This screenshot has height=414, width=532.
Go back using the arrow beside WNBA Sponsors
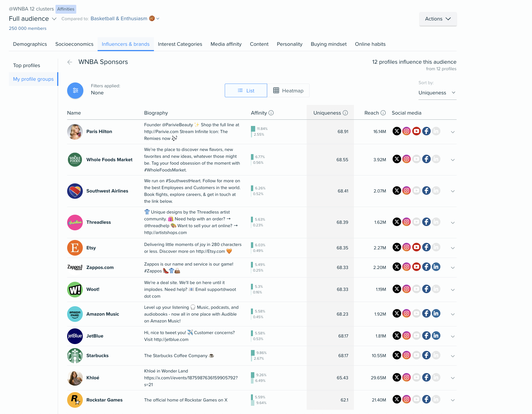click(70, 62)
